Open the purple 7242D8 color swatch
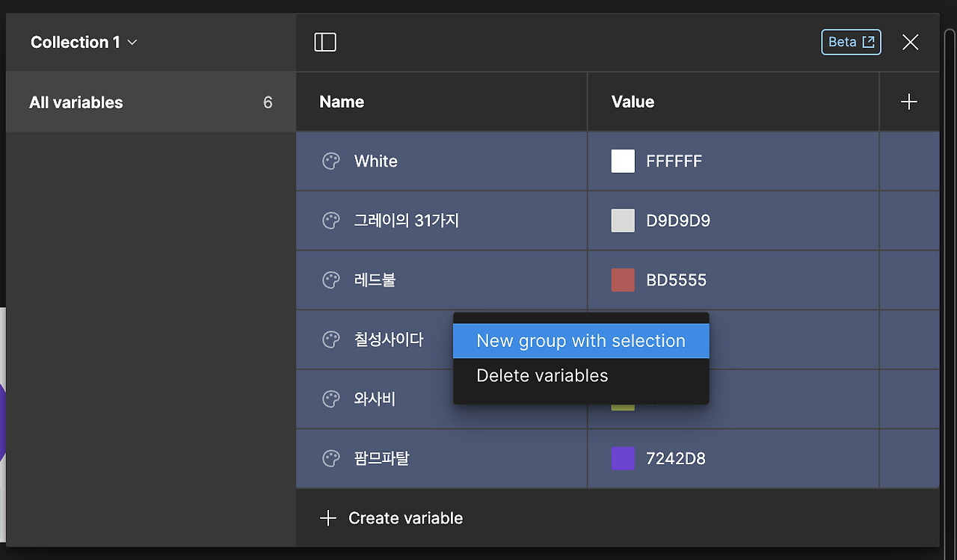The width and height of the screenshot is (957, 560). (x=623, y=458)
